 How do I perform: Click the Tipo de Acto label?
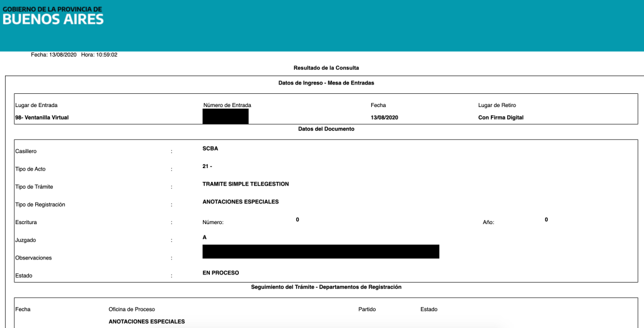(30, 169)
